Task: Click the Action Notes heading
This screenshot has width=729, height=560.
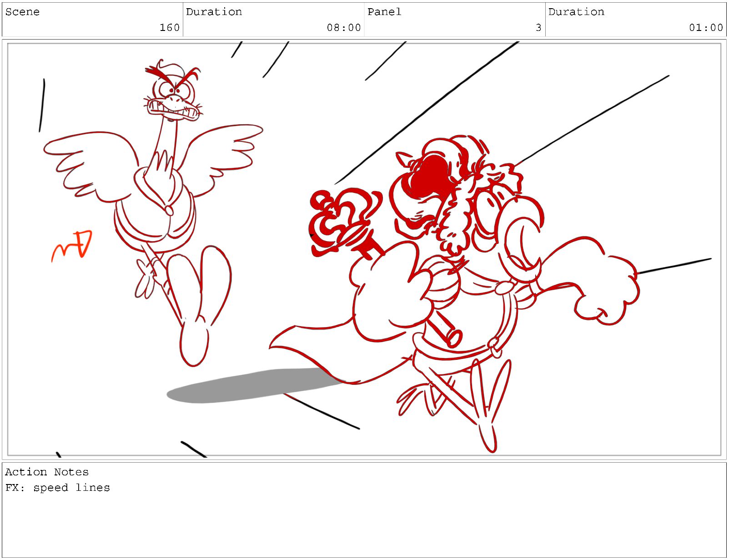Action: pos(47,472)
